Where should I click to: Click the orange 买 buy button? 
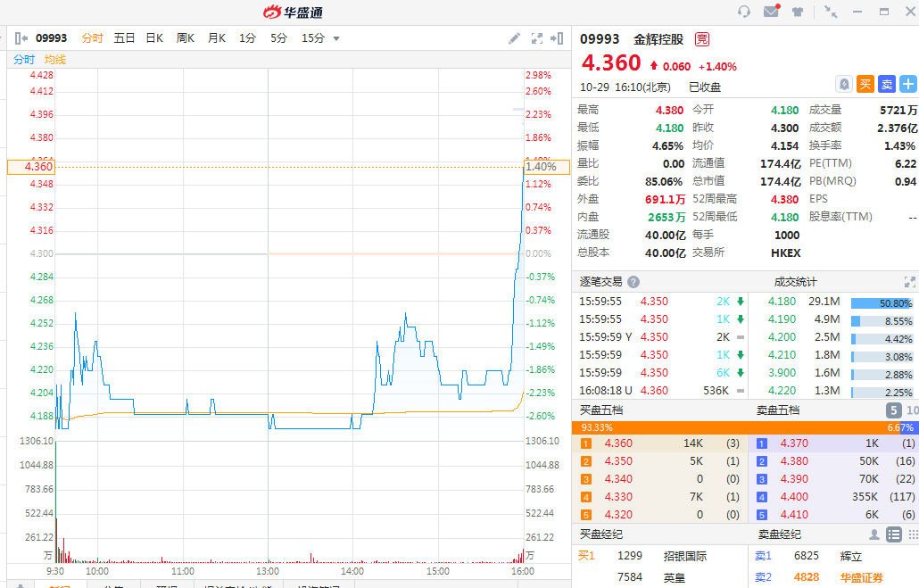click(865, 84)
